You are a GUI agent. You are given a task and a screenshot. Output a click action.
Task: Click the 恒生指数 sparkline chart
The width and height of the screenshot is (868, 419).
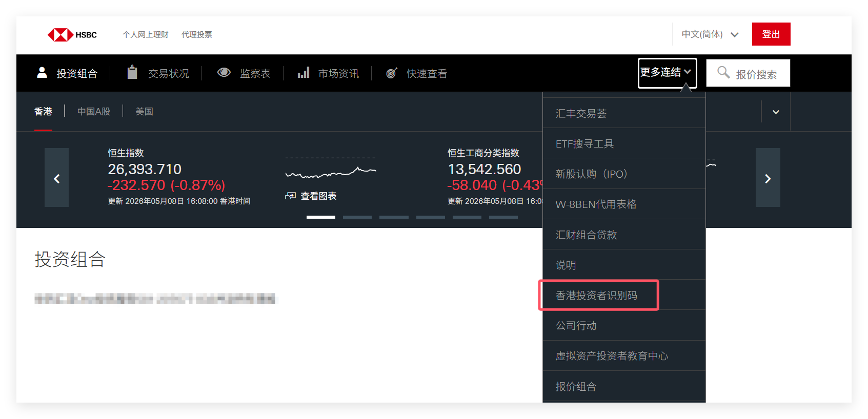pos(331,172)
